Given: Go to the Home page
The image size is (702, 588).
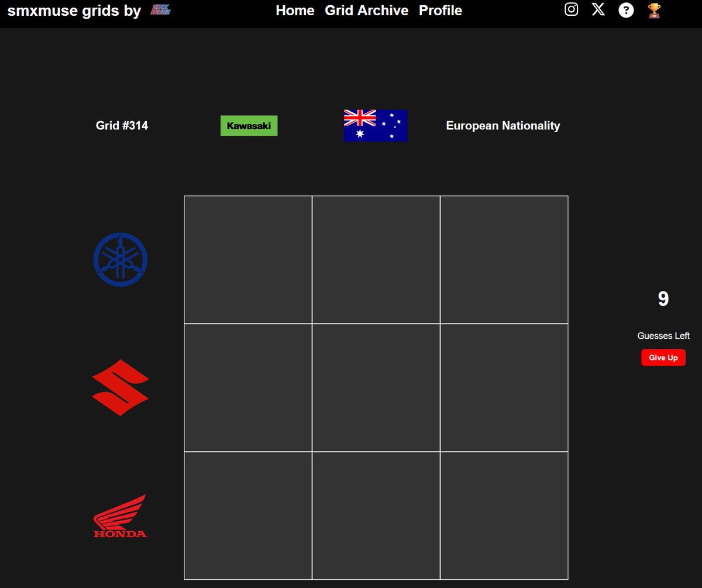Looking at the screenshot, I should point(295,11).
